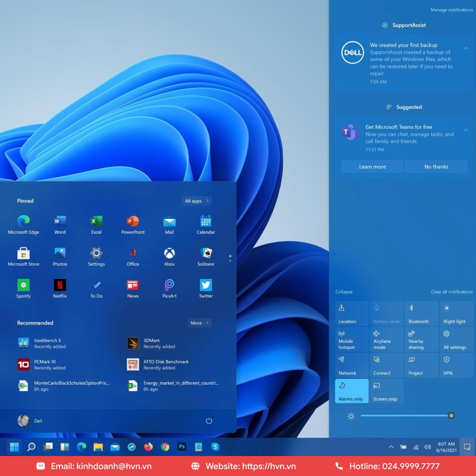
Task: Open All settings tile
Action: click(456, 340)
